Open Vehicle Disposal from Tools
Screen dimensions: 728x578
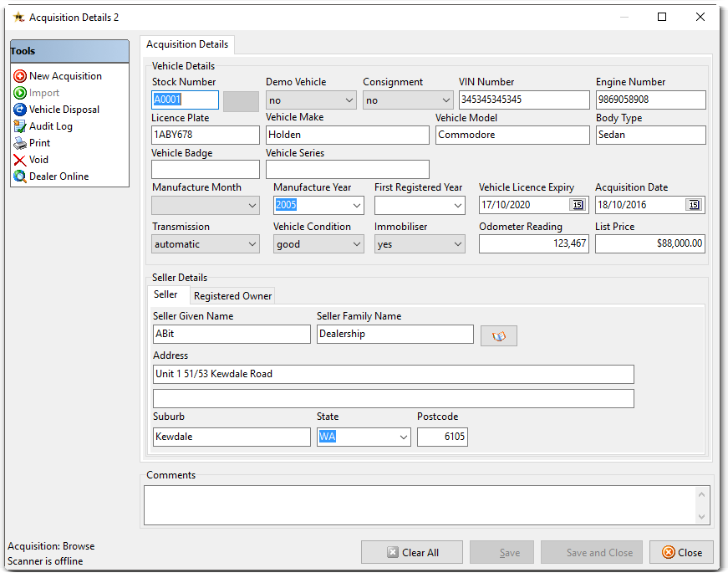tap(64, 110)
